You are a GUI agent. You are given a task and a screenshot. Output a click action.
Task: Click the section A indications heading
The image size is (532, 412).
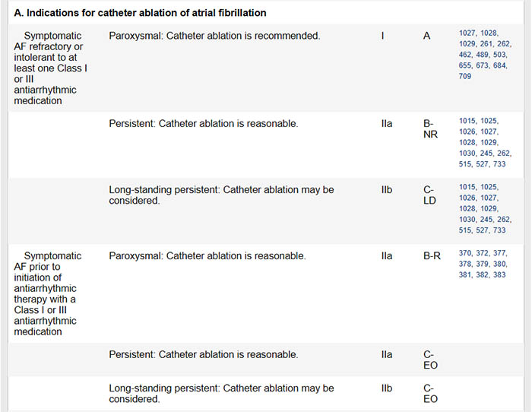pyautogui.click(x=140, y=13)
